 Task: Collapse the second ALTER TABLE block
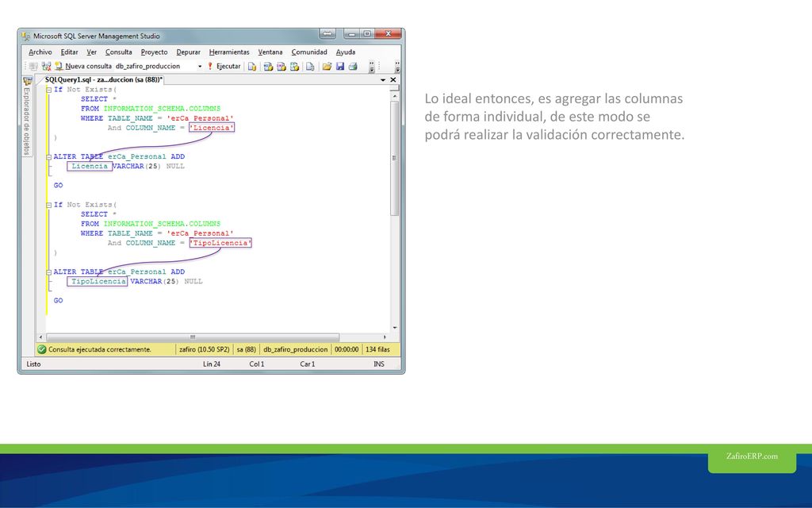point(48,271)
